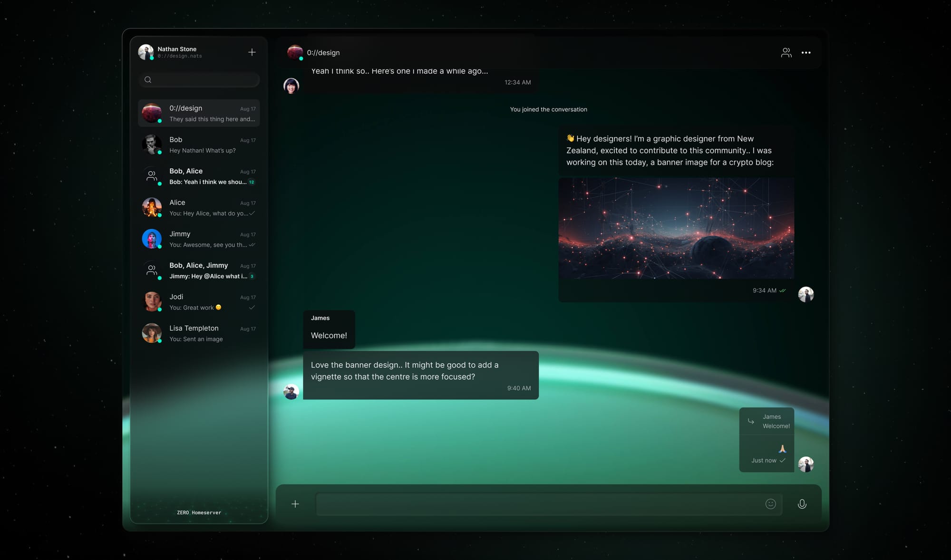Click the Bob, Alice group icon
The image size is (951, 560).
(x=152, y=176)
